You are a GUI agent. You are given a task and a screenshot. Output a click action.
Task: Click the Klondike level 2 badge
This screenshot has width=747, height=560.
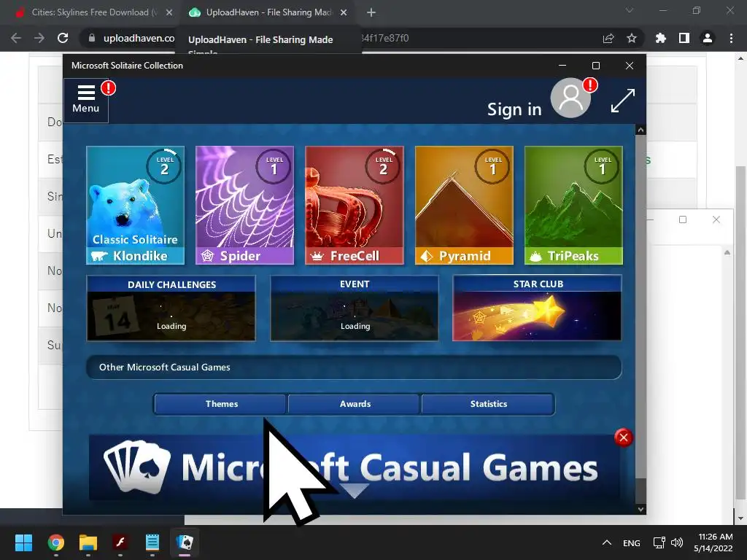164,166
